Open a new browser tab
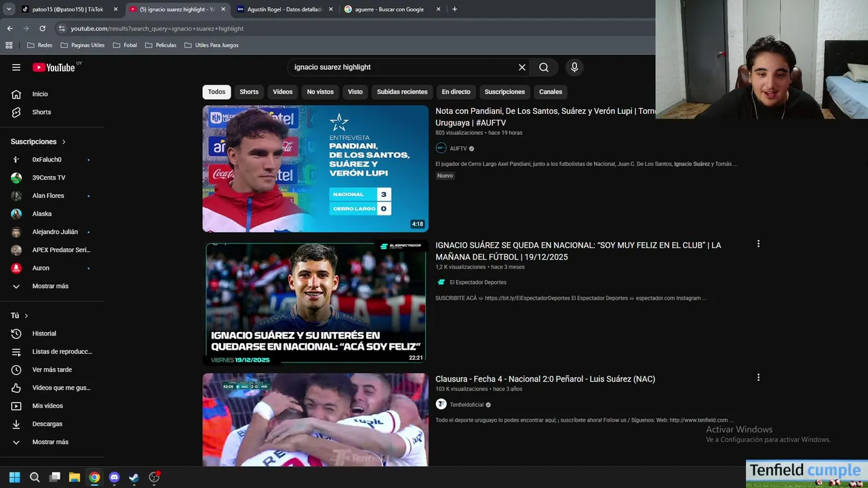Viewport: 868px width, 488px height. click(x=454, y=9)
